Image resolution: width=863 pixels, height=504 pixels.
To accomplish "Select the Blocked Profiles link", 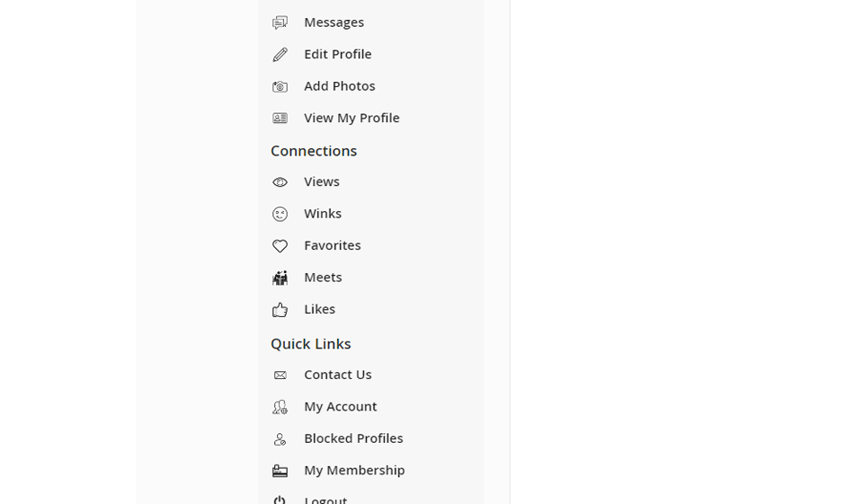I will click(352, 438).
